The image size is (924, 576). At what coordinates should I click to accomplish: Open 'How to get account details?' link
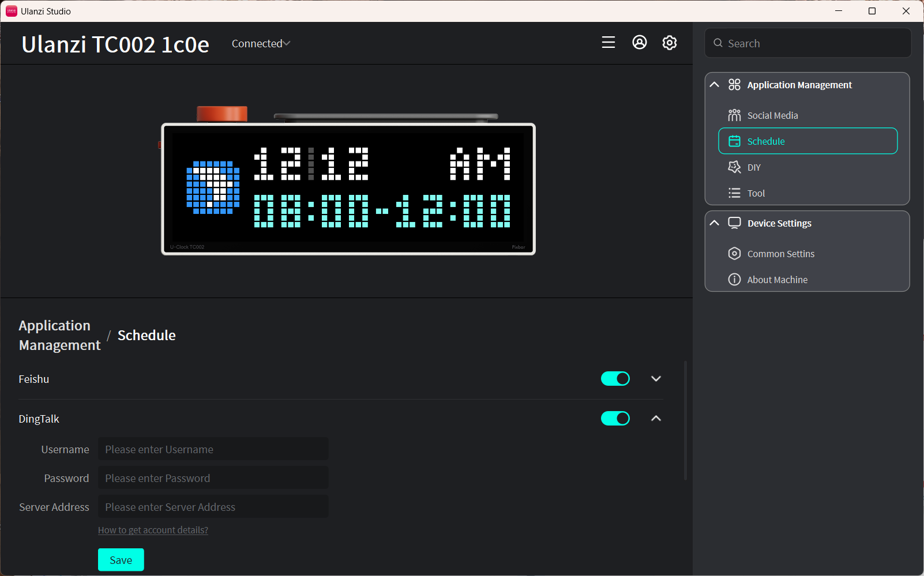[x=153, y=530]
